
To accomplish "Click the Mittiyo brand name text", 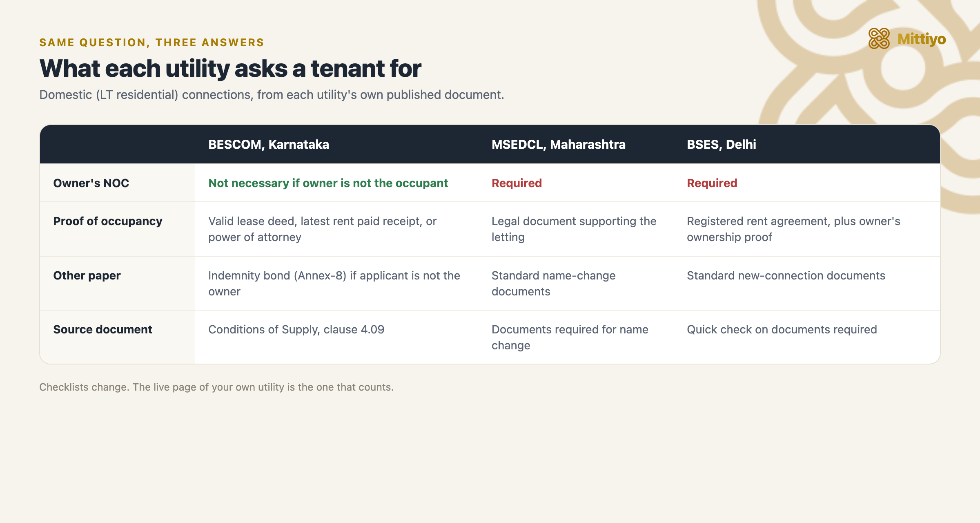I will (922, 39).
